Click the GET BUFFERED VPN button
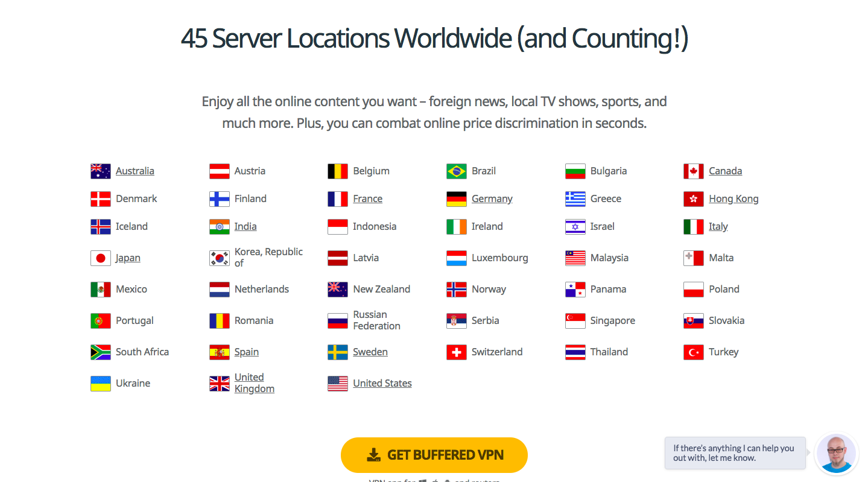The height and width of the screenshot is (482, 868). click(434, 455)
